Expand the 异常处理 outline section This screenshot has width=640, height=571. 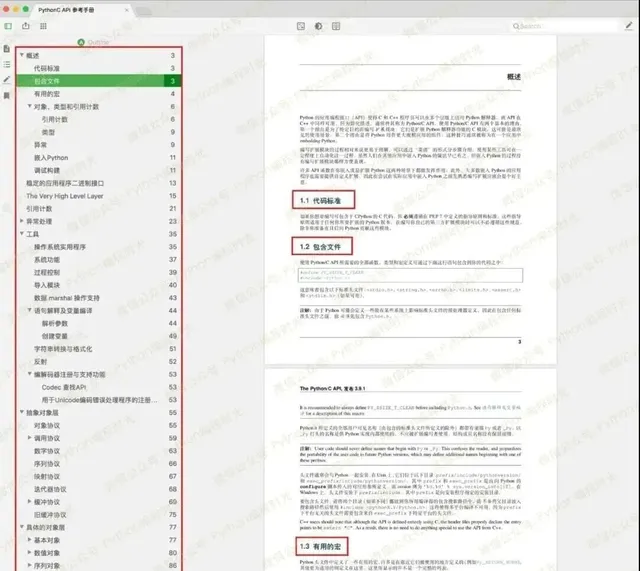(x=22, y=221)
